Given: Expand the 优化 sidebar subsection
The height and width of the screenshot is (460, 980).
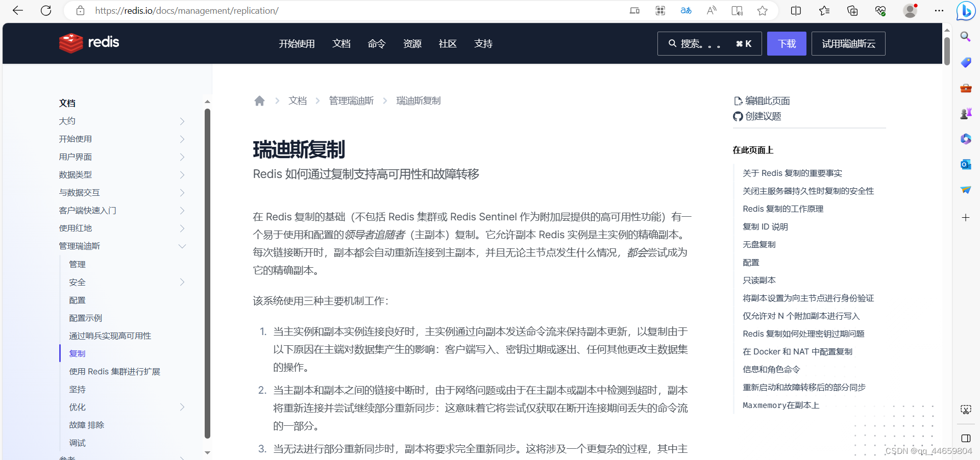Looking at the screenshot, I should pyautogui.click(x=182, y=407).
